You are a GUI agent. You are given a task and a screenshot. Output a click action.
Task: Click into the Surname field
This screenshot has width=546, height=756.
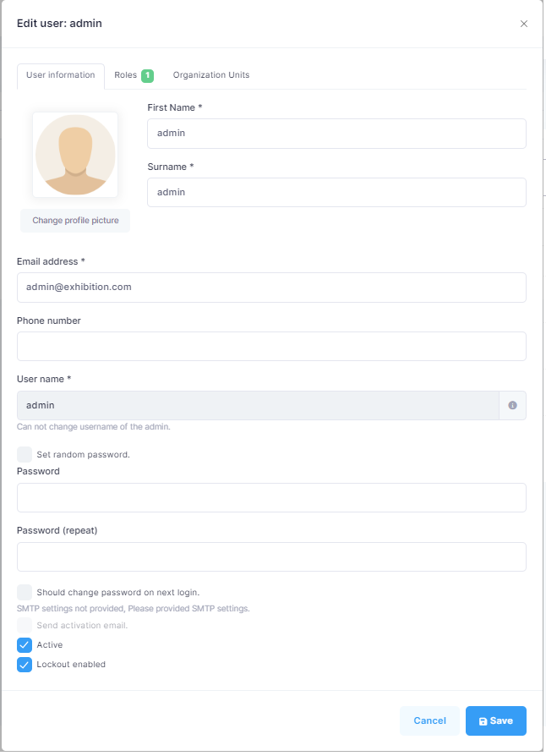coord(336,193)
